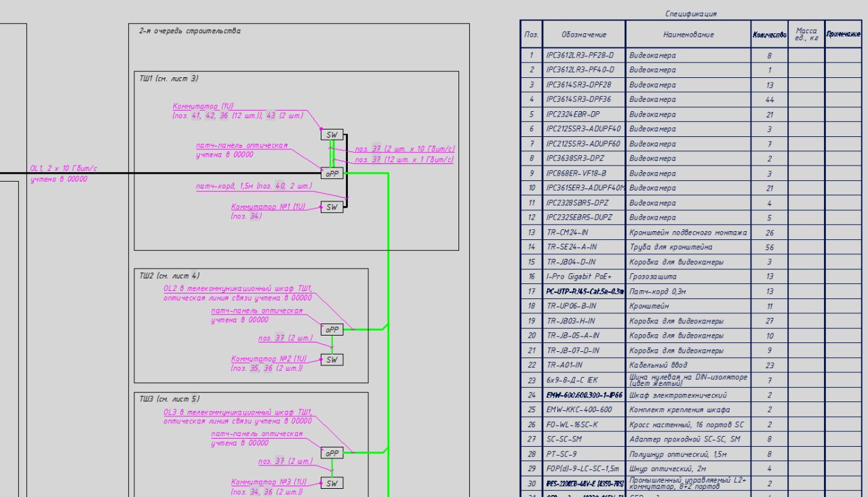Select cell 'TR-JB04-D-IN'
This screenshot has width=868, height=497.
[584, 262]
